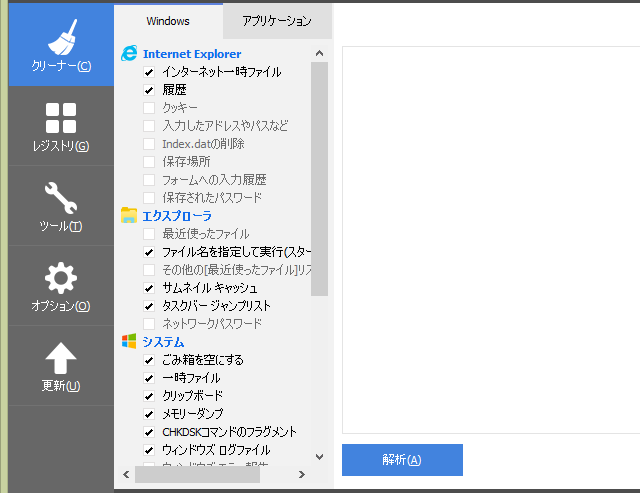Enable 保存されたパスワード checkbox
This screenshot has width=640, height=493.
click(149, 198)
